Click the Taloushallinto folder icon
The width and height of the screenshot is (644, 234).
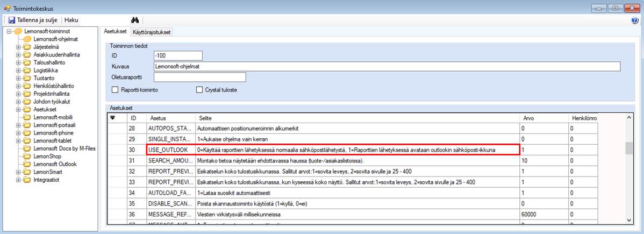27,62
